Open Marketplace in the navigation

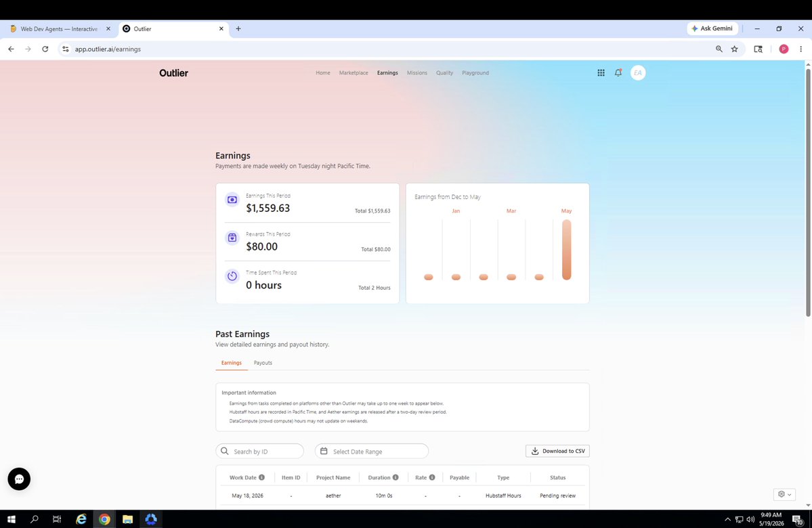click(354, 73)
